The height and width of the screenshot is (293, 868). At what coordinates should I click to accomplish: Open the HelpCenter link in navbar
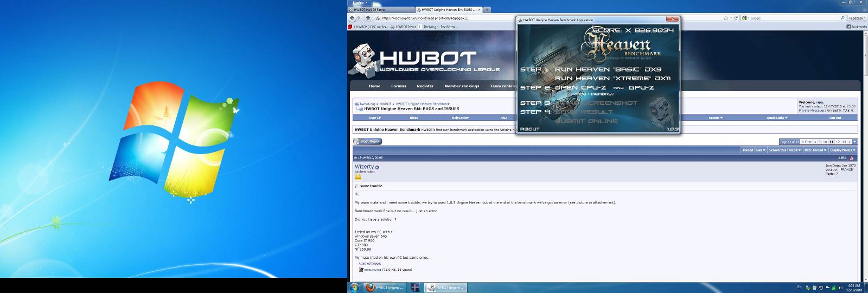pos(460,118)
